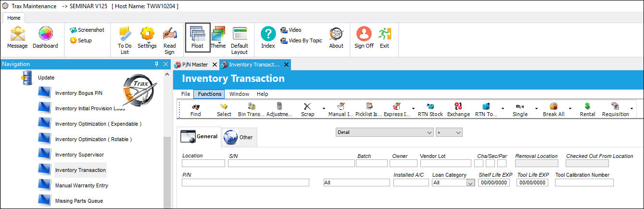Image resolution: width=644 pixels, height=209 pixels.
Task: Open the Detail combo box
Action: click(x=384, y=132)
